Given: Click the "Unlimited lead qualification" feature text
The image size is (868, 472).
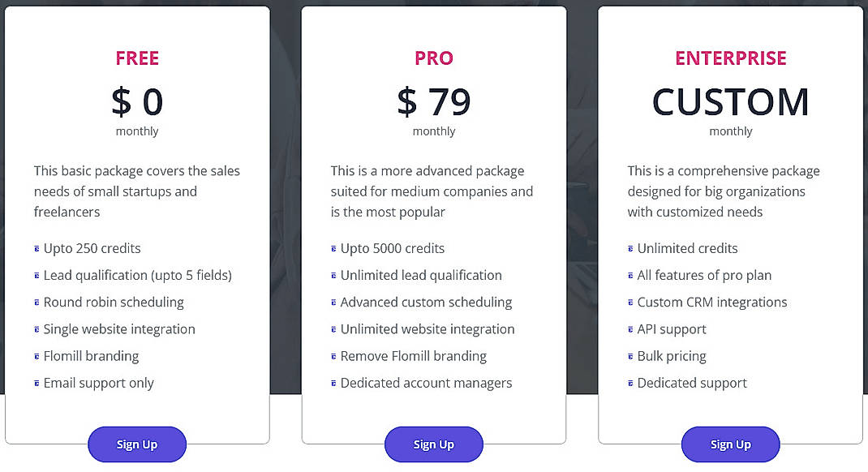Looking at the screenshot, I should click(x=421, y=275).
